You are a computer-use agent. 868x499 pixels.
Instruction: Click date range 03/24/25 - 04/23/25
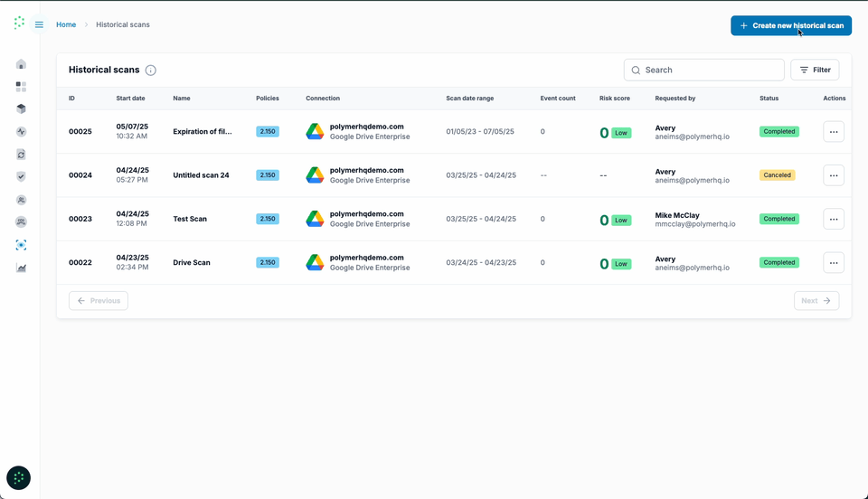coord(481,263)
